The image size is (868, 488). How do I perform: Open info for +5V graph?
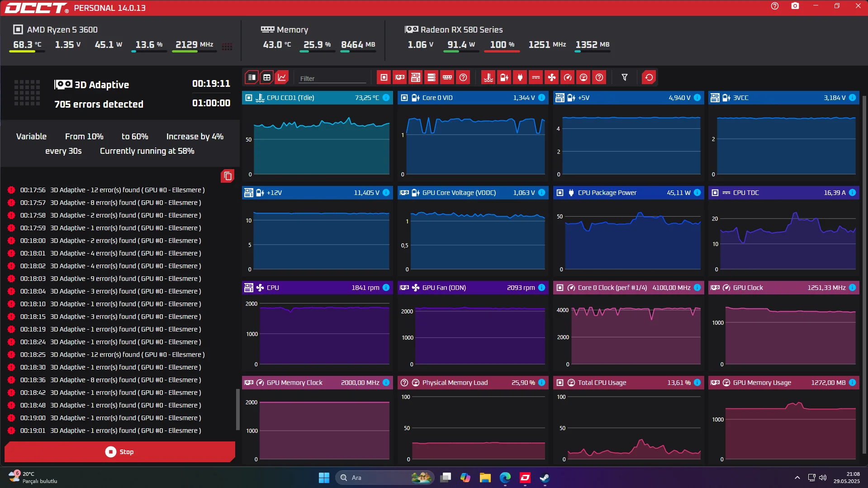697,98
